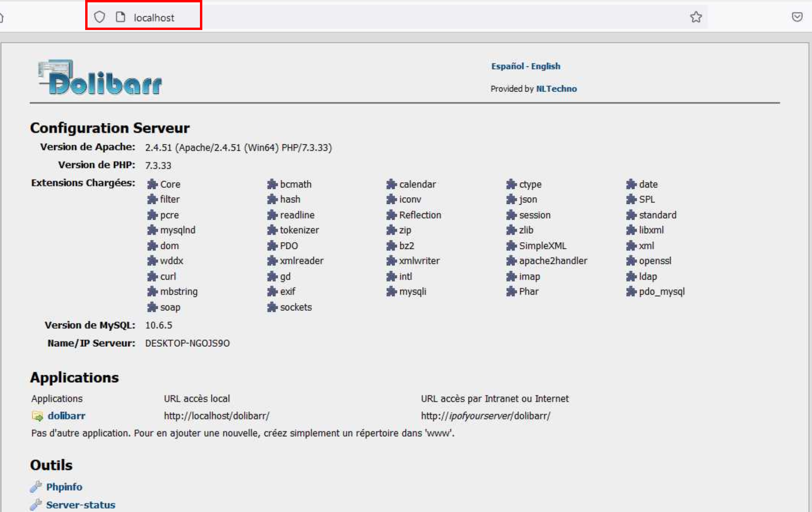
Task: Click the Pas d'autre application note text
Action: click(243, 433)
